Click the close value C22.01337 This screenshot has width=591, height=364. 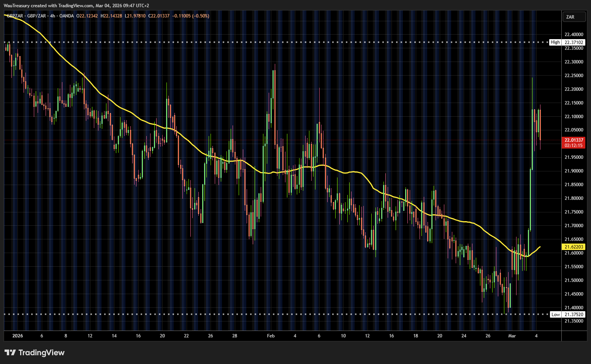click(x=159, y=16)
